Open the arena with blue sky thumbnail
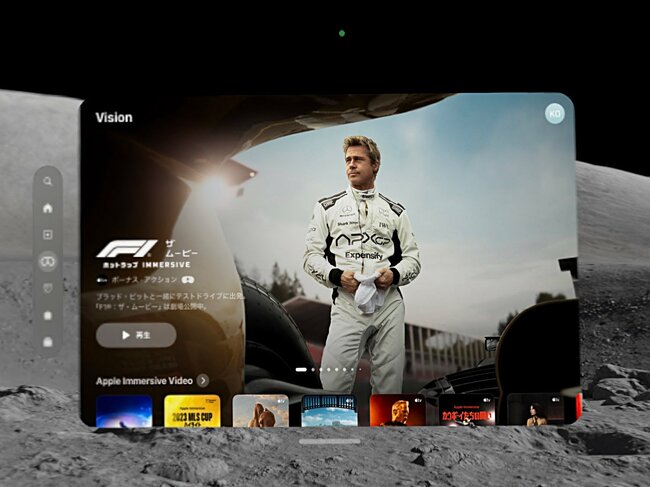Image resolution: width=650 pixels, height=487 pixels. tap(329, 410)
